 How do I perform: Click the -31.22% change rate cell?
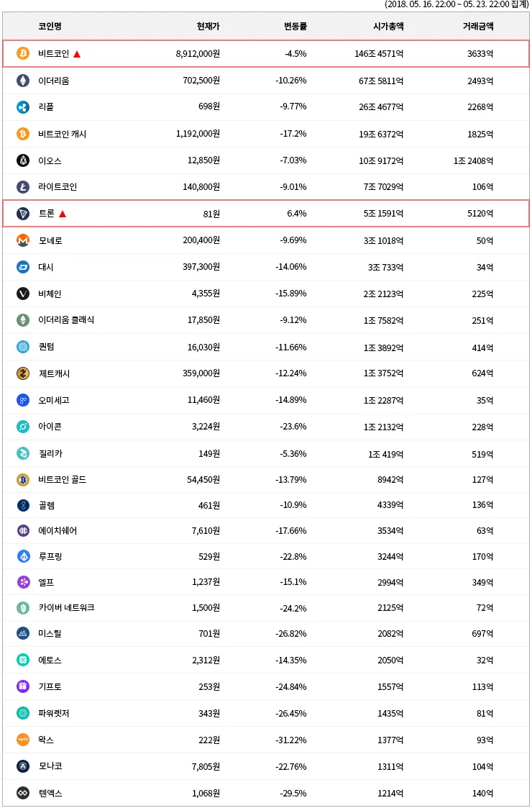(x=291, y=740)
